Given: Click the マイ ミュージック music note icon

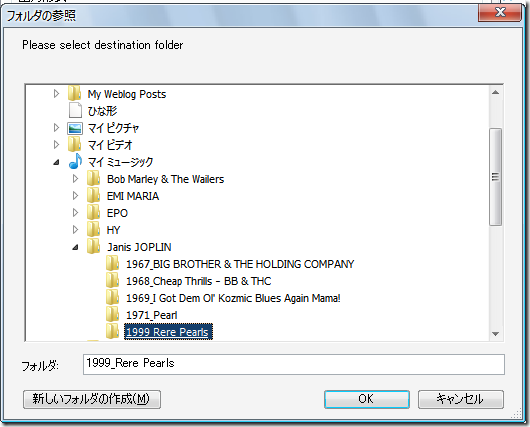Looking at the screenshot, I should pyautogui.click(x=75, y=161).
